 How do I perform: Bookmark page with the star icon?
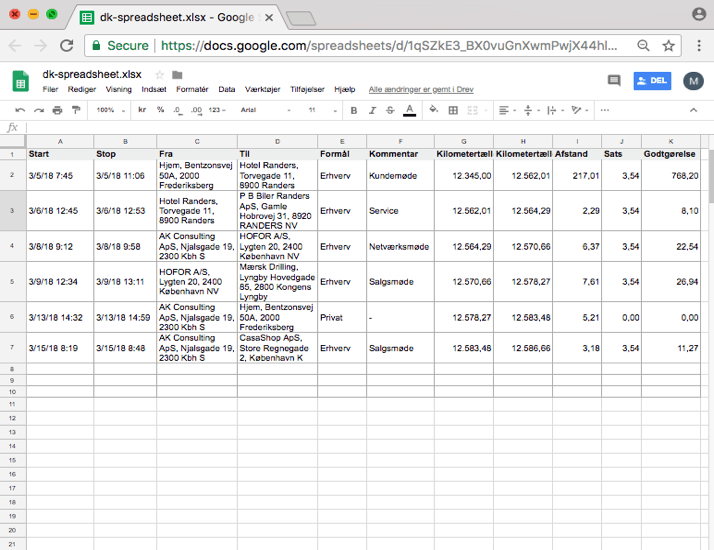pos(668,46)
